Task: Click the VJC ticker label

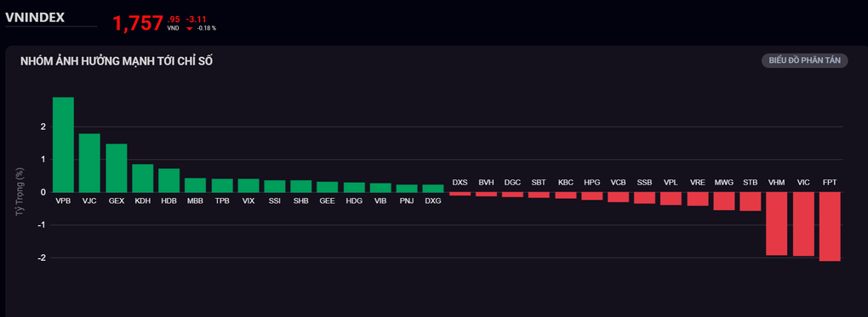Action: tap(89, 201)
